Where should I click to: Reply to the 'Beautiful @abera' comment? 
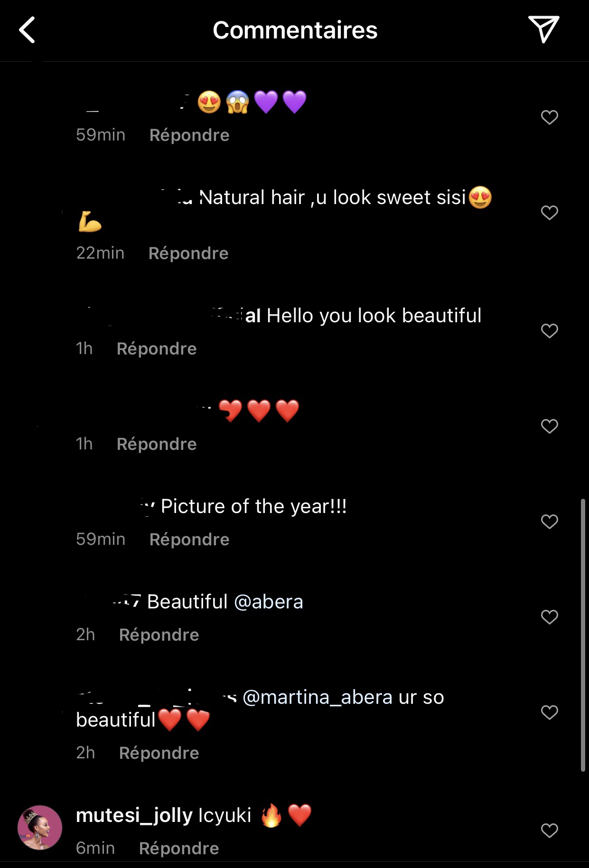click(x=159, y=635)
